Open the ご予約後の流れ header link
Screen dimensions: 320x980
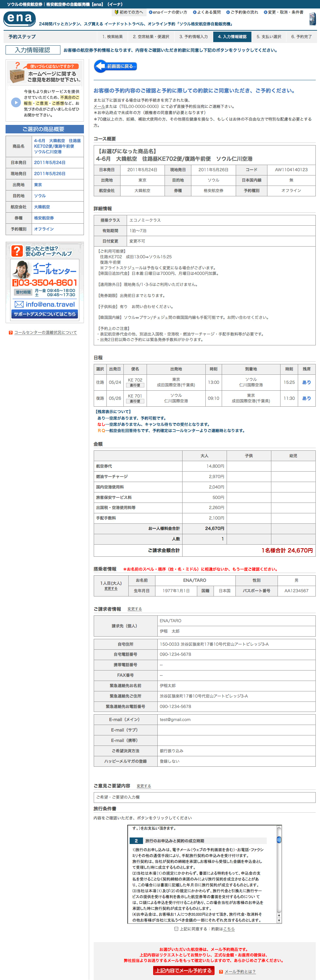242,12
